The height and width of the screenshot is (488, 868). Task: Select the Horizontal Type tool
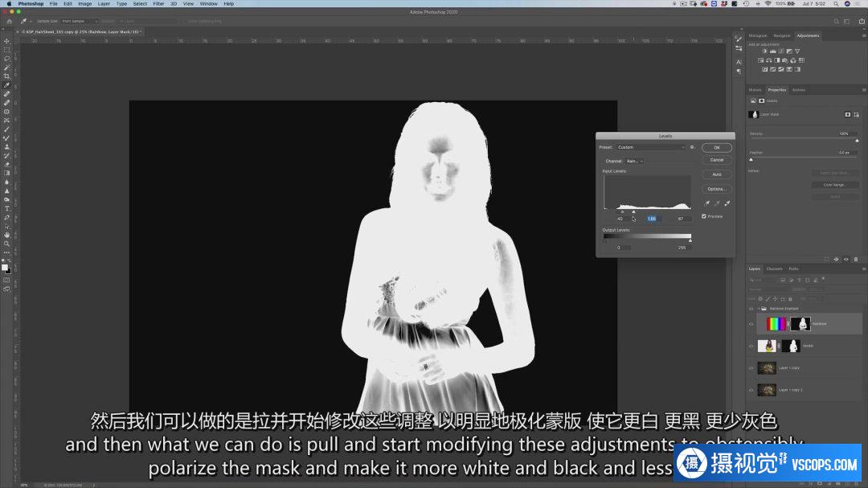(x=6, y=209)
